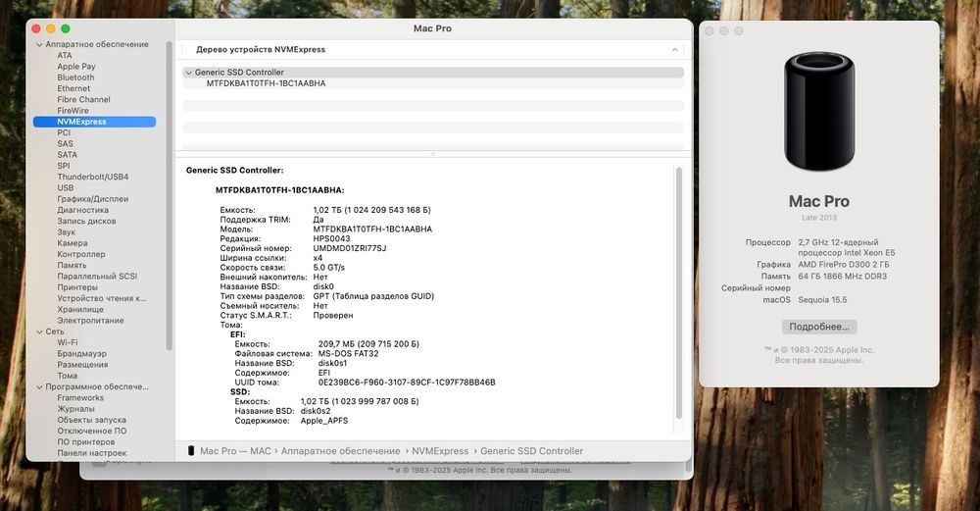
Task: Click the Mac Pro cylinder image
Action: pyautogui.click(x=818, y=112)
